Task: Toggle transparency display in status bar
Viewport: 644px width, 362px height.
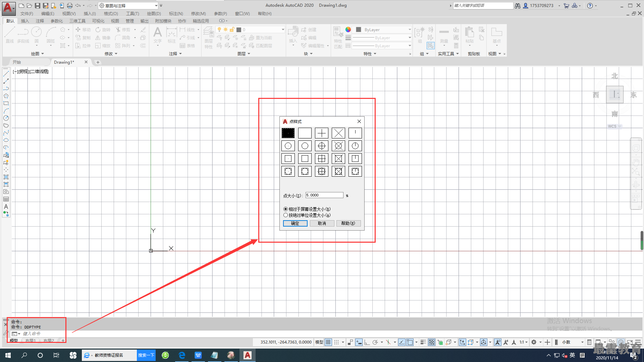Action: 432,342
